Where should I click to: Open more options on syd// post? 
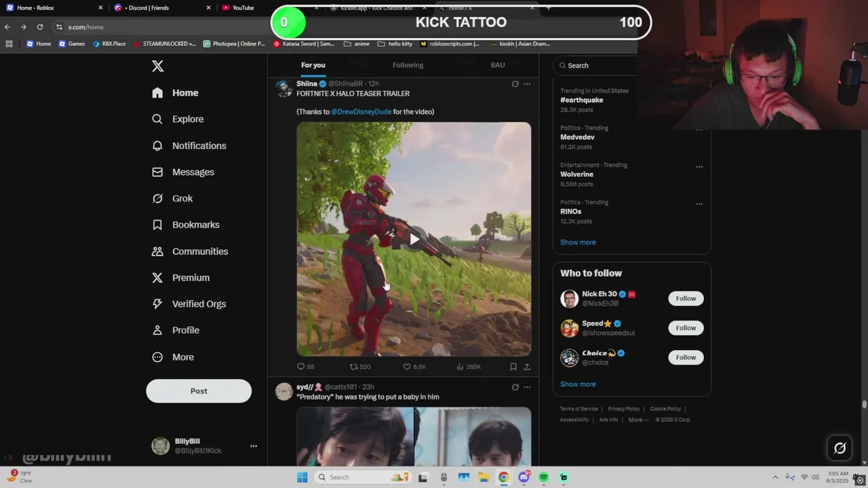[527, 387]
